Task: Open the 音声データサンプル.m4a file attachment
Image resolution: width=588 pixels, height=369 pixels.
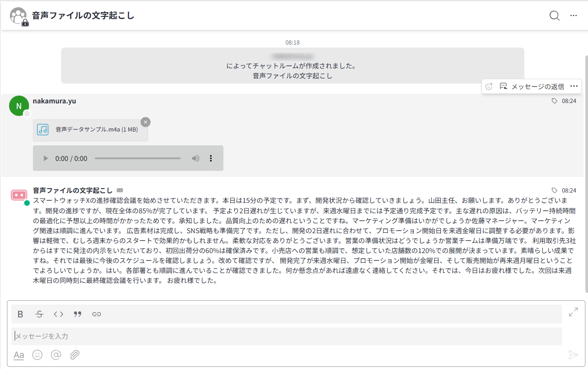Action: [x=90, y=130]
